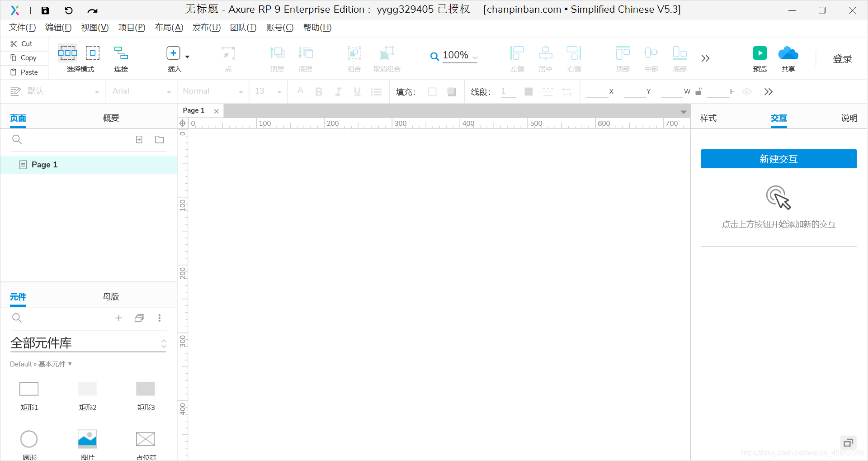Open the 插入 dropdown arrow
Image resolution: width=868 pixels, height=461 pixels.
tap(187, 57)
